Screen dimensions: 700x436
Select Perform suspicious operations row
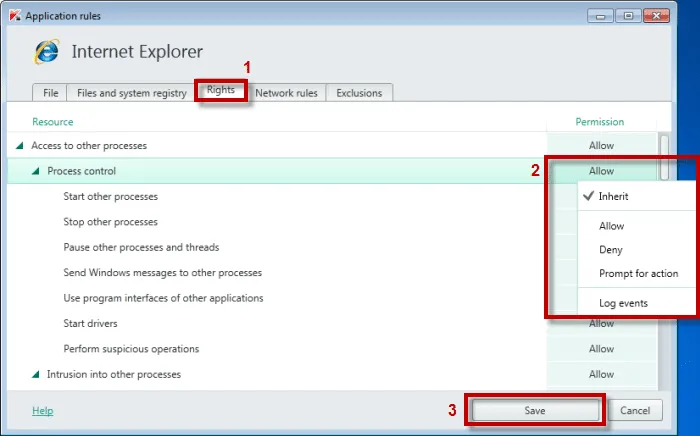277,349
